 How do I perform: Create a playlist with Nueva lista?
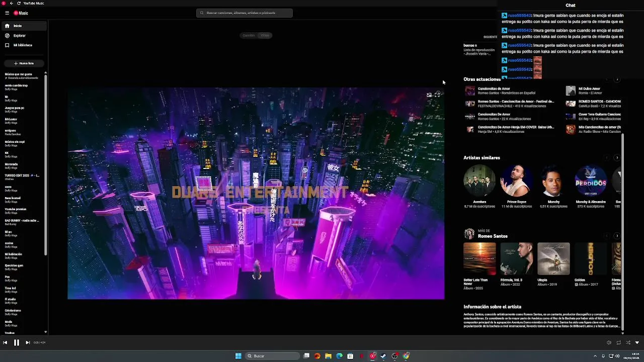(24, 63)
